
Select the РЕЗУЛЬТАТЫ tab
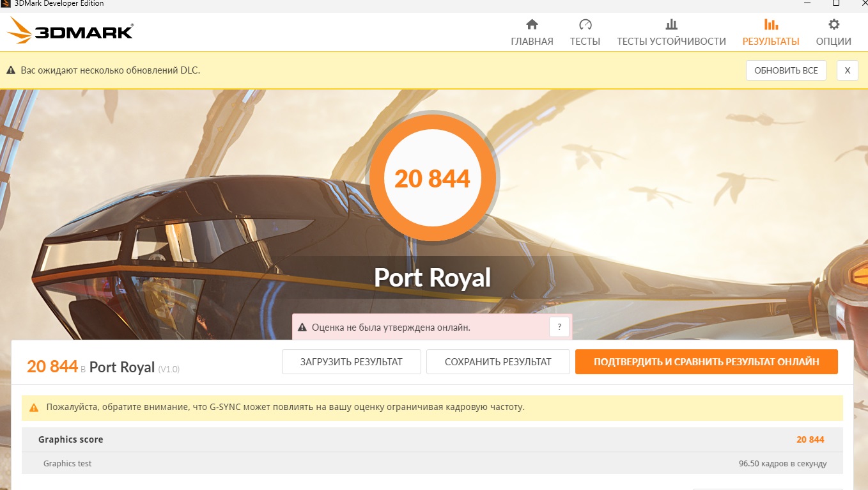[771, 33]
